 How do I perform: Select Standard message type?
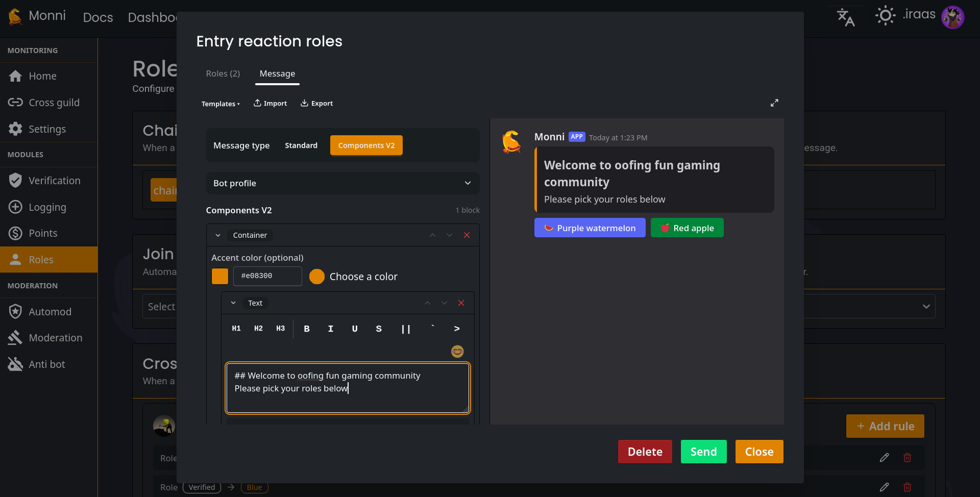click(301, 145)
